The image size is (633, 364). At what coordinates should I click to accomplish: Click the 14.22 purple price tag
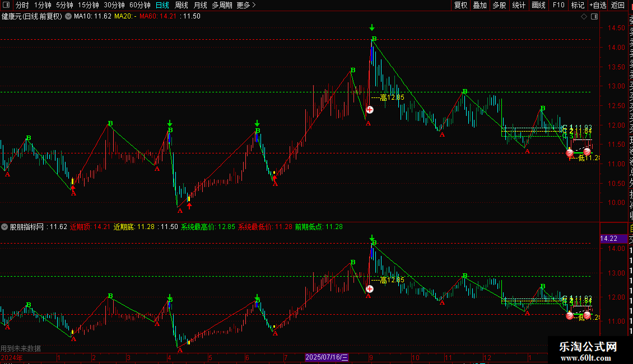pyautogui.click(x=613, y=239)
